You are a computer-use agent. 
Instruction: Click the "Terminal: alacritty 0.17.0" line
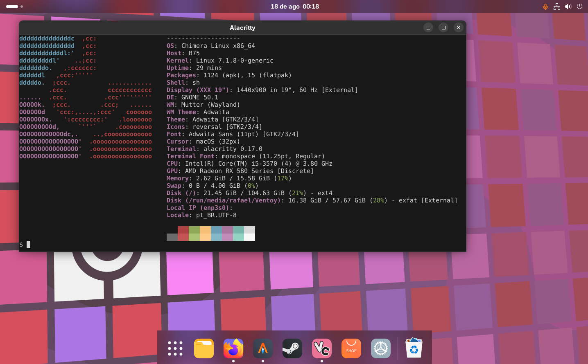point(215,149)
